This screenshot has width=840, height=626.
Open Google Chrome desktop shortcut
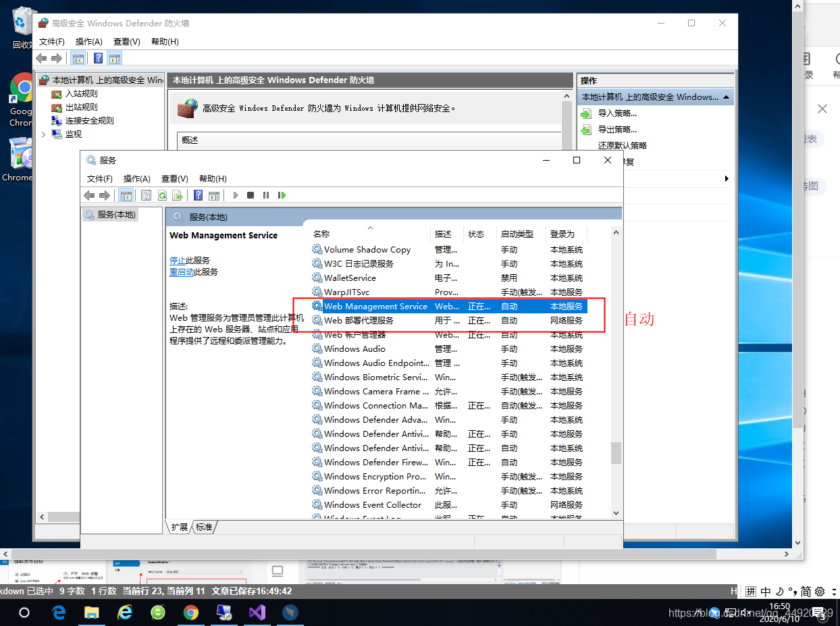22,100
